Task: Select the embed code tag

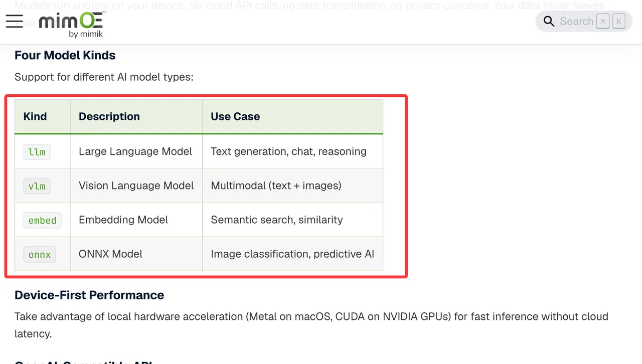Action: [43, 220]
